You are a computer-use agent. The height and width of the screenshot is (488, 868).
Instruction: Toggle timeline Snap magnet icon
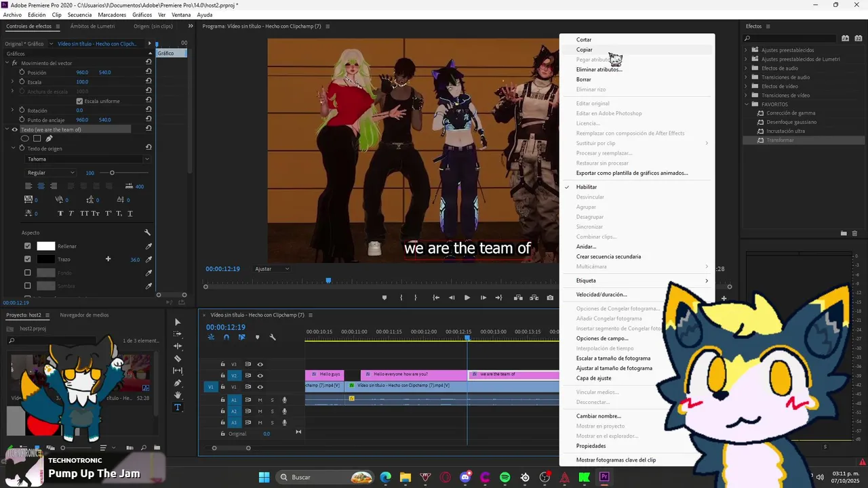click(226, 337)
